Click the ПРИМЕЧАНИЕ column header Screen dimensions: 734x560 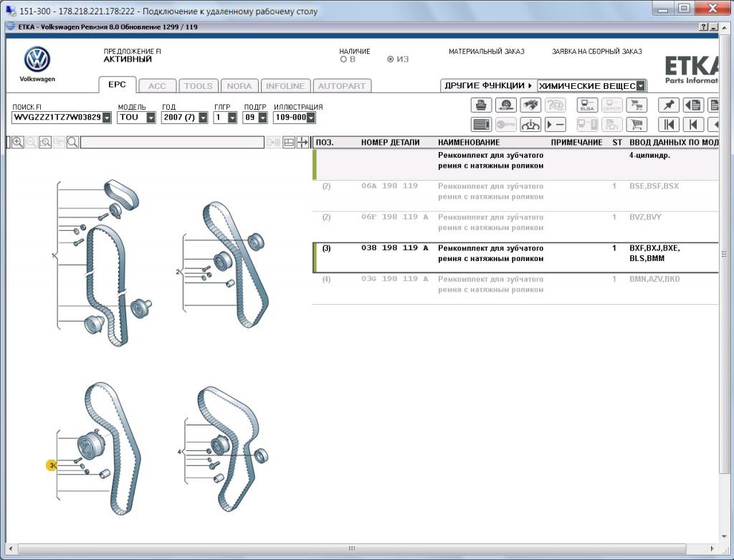[577, 143]
